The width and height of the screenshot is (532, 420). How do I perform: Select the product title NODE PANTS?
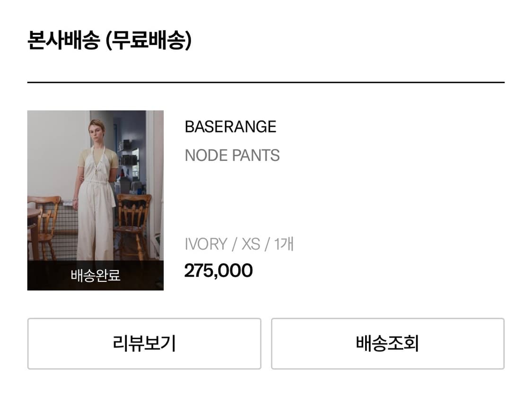(x=232, y=155)
